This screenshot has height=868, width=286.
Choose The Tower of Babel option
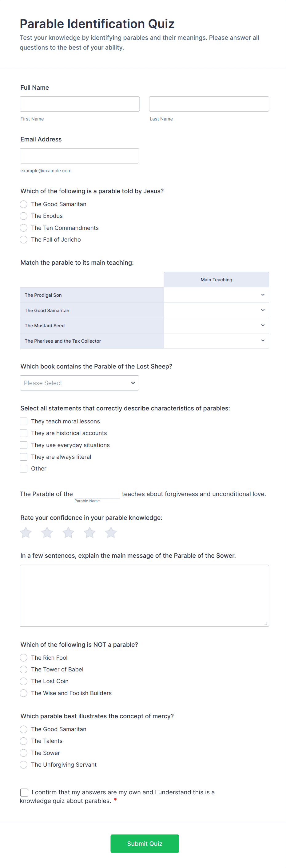[x=24, y=670]
